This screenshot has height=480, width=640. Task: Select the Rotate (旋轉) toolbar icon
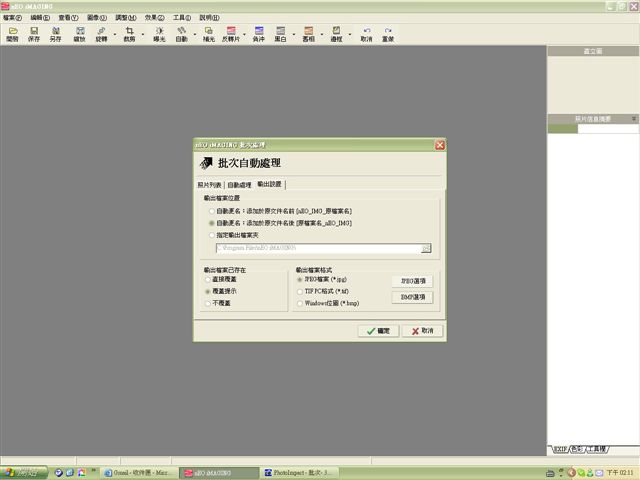[x=101, y=34]
